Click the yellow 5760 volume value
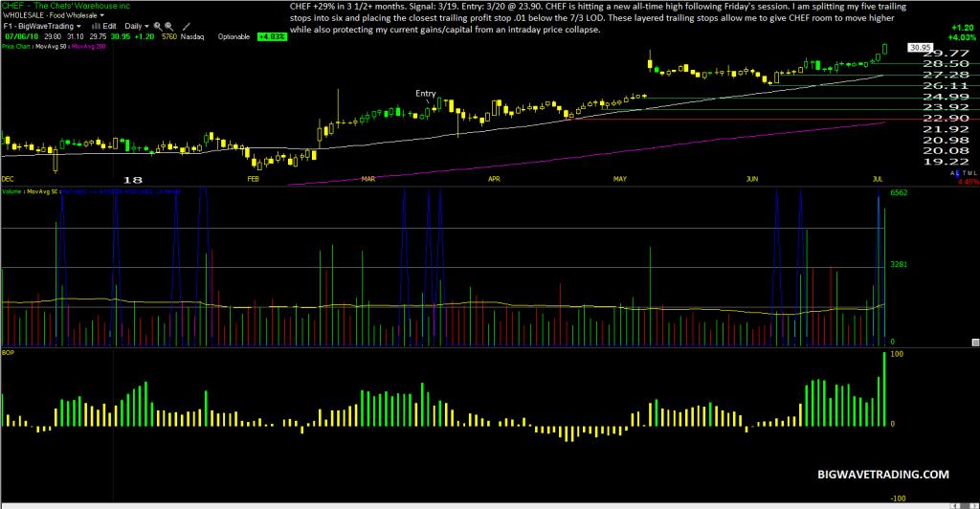 click(x=169, y=37)
